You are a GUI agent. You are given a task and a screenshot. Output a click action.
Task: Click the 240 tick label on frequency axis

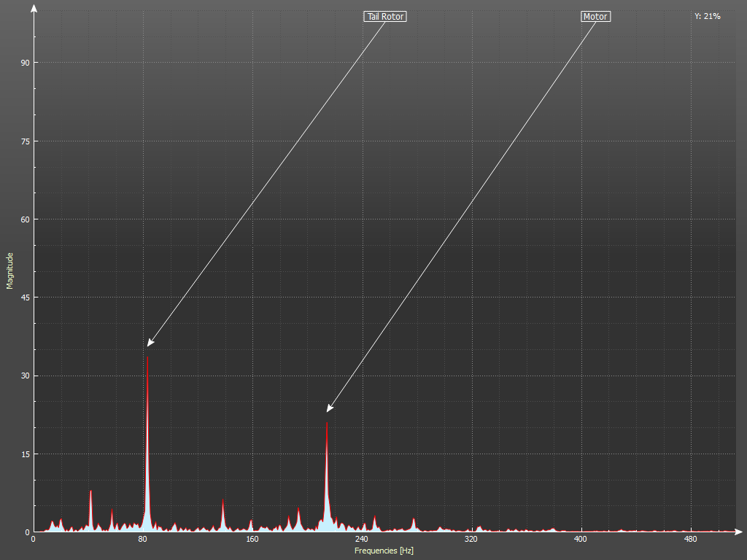click(362, 540)
